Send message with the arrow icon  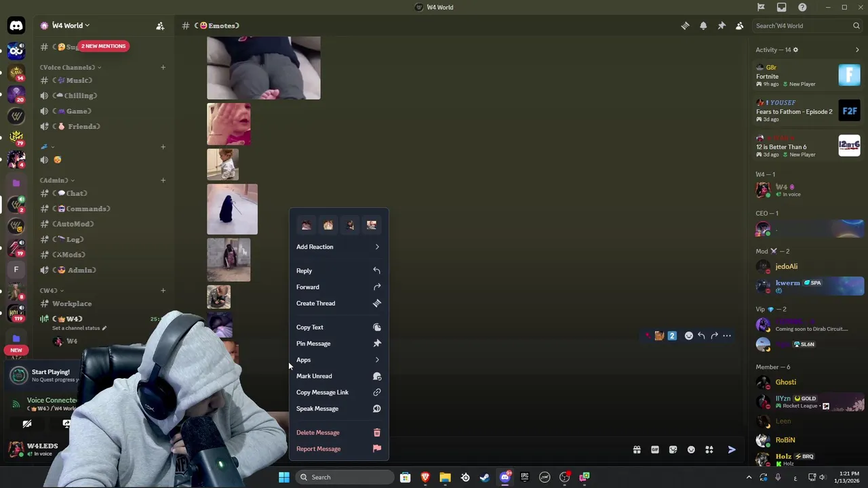point(732,449)
